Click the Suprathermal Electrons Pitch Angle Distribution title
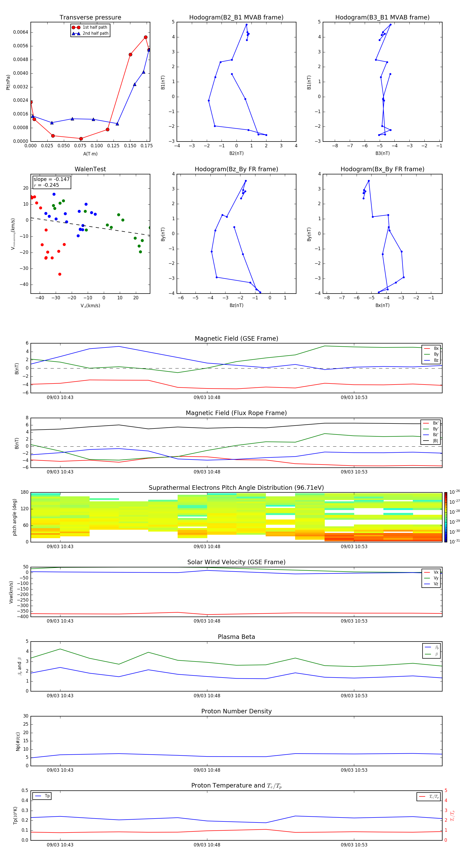Image resolution: width=473 pixels, height=868 pixels. tap(236, 488)
